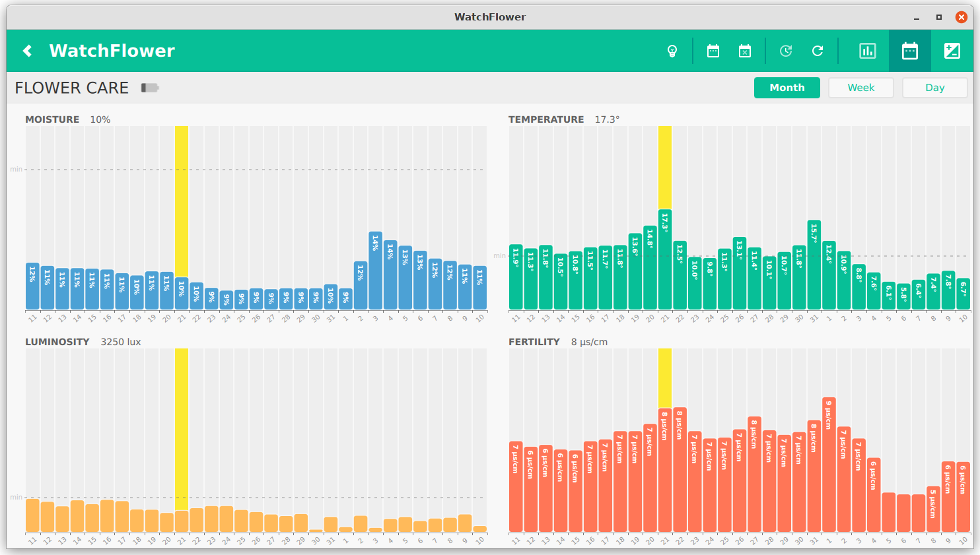
Task: Click the TEMPERATURE chart heading
Action: click(546, 119)
